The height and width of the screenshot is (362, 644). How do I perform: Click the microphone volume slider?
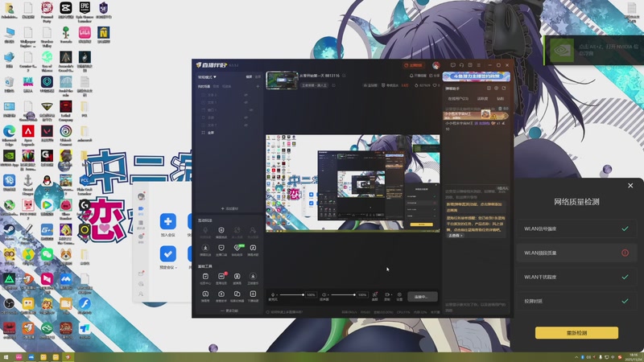(x=291, y=294)
